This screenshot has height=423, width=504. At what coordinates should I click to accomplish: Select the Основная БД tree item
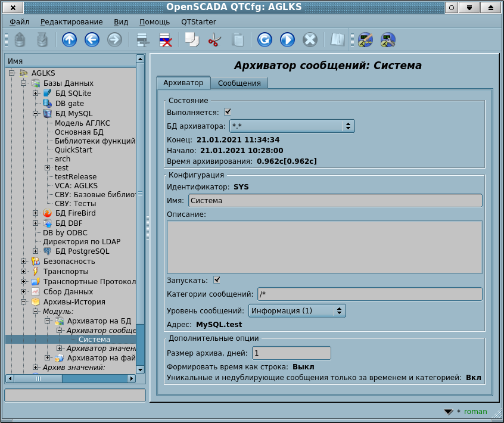pos(79,132)
